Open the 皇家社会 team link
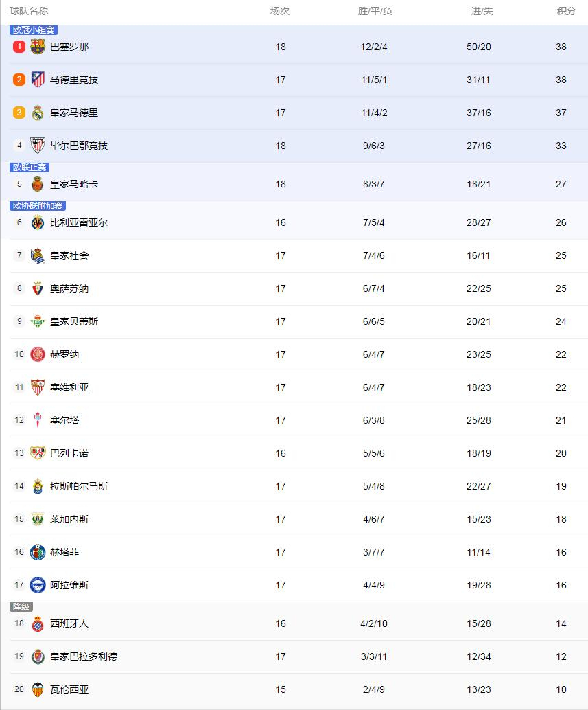Screen dimensions: 588x710 69,256
